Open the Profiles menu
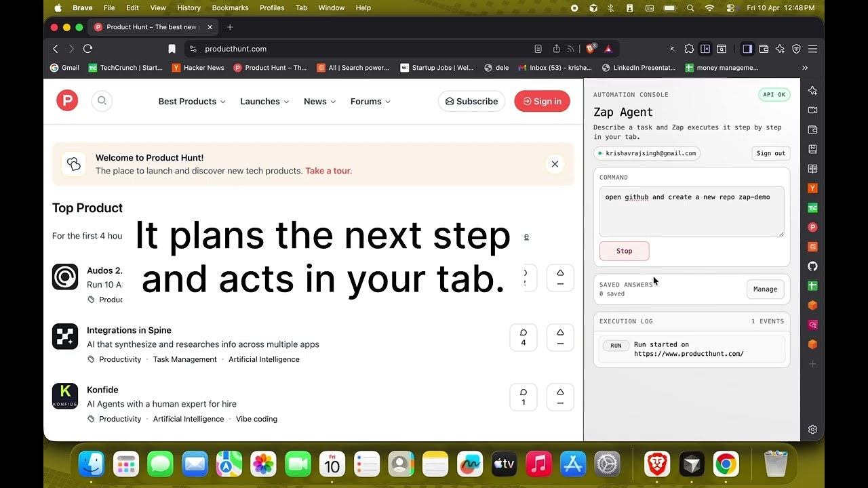 coord(272,7)
